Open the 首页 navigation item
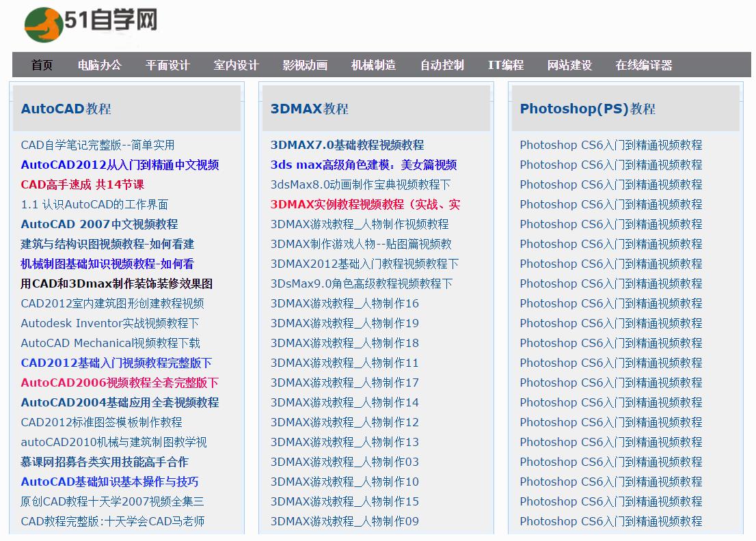This screenshot has height=541, width=756. pos(41,65)
